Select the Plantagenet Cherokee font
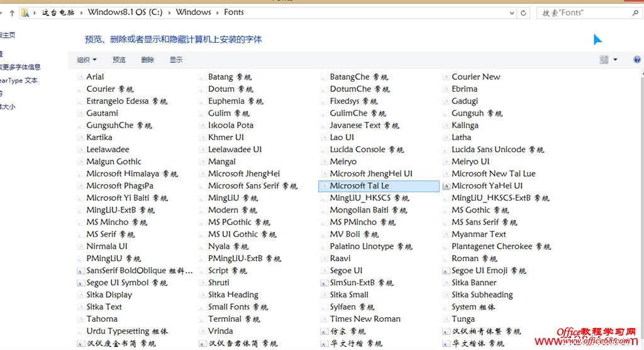 pos(501,246)
